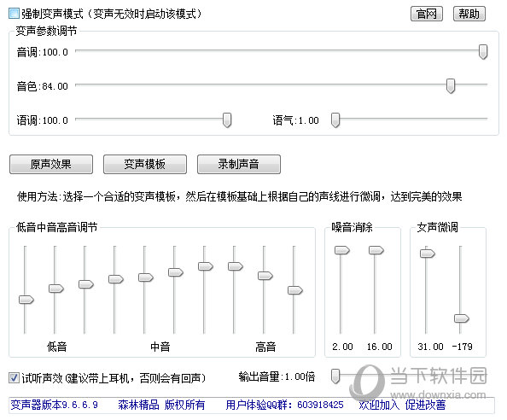Apply the 原声效果 original voice button

(51, 164)
